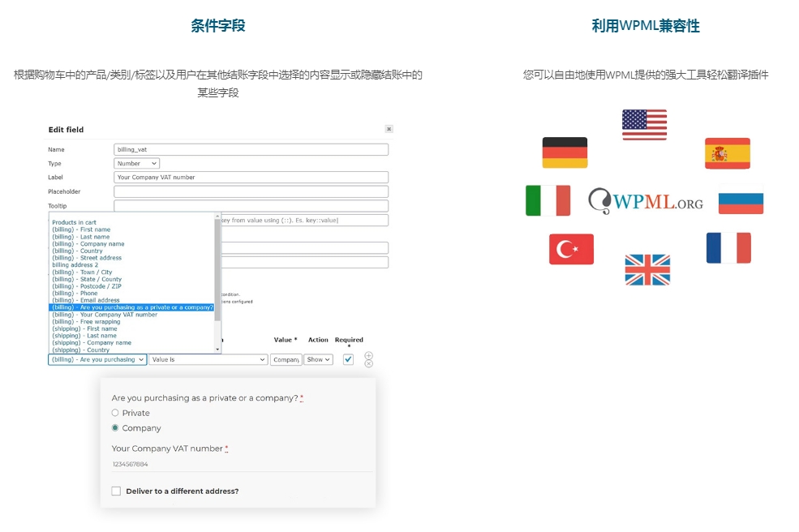Click the United Kingdom flag icon
The width and height of the screenshot is (799, 532).
pyautogui.click(x=647, y=269)
